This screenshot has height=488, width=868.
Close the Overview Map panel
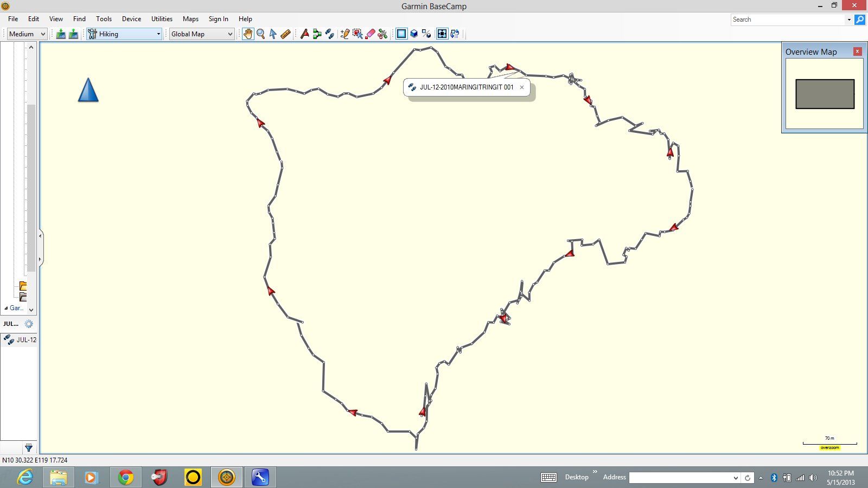(857, 52)
